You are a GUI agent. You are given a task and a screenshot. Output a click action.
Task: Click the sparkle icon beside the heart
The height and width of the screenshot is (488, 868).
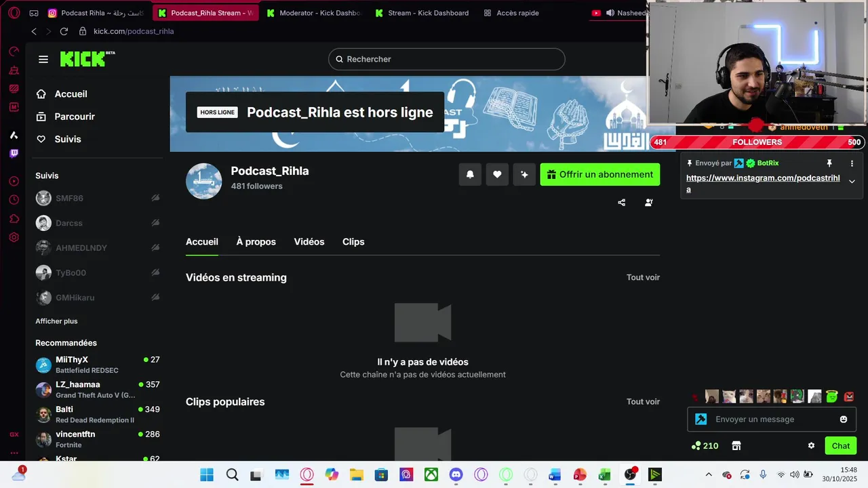[x=524, y=174]
